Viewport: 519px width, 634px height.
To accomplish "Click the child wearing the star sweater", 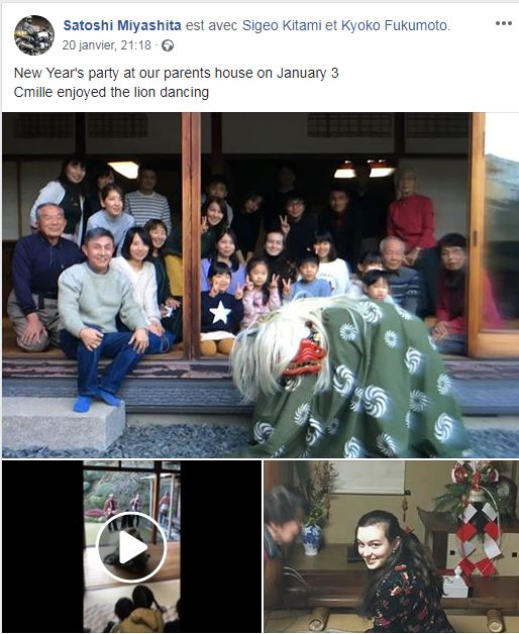I will (220, 307).
